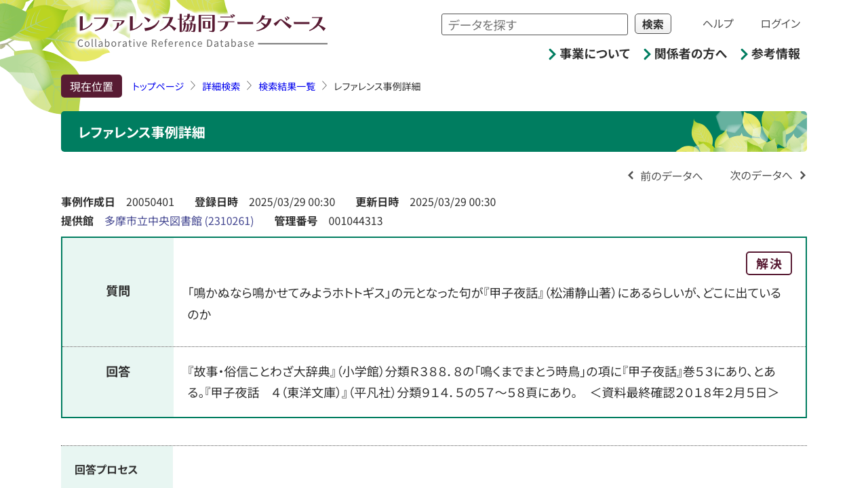Screen dimensions: 868x488
Task: Select the case creation date 20050401
Action: 150,202
